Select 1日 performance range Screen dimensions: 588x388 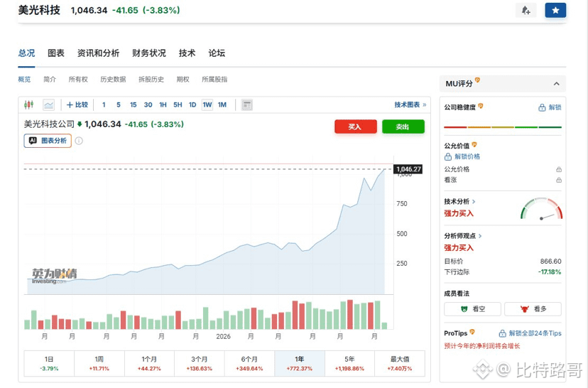[49, 363]
